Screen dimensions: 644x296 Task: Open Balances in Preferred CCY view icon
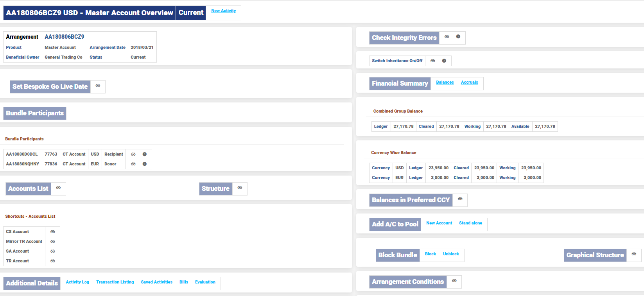click(x=460, y=199)
